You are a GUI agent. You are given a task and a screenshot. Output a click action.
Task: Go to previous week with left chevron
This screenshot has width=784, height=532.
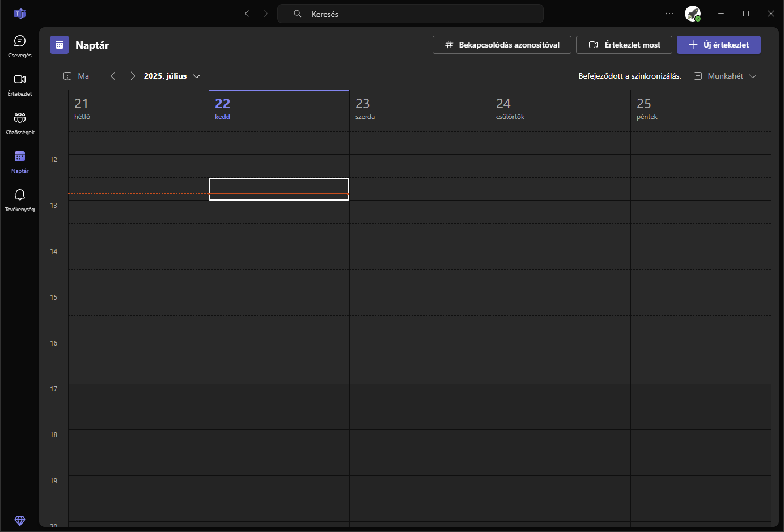(x=113, y=75)
